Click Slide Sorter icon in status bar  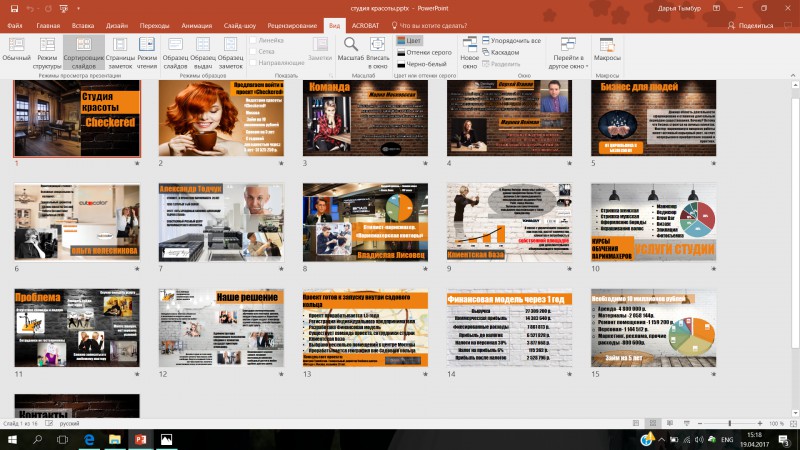653,423
